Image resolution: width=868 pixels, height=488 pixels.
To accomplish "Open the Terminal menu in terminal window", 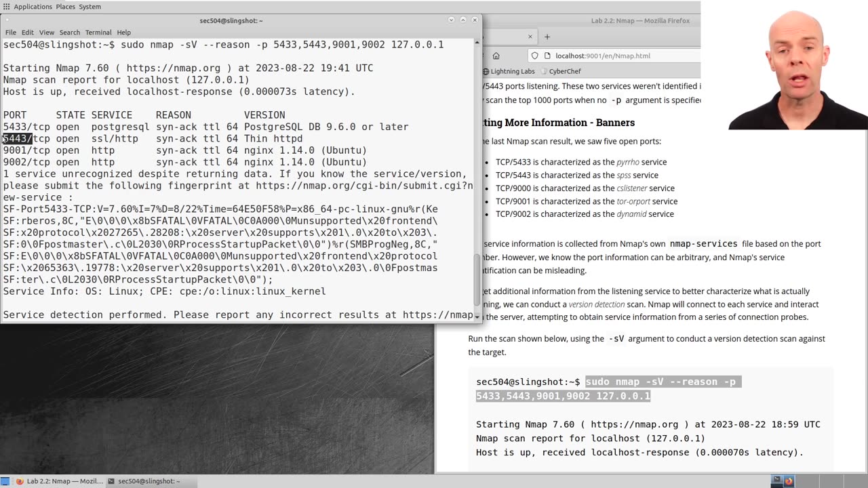I will click(x=98, y=33).
